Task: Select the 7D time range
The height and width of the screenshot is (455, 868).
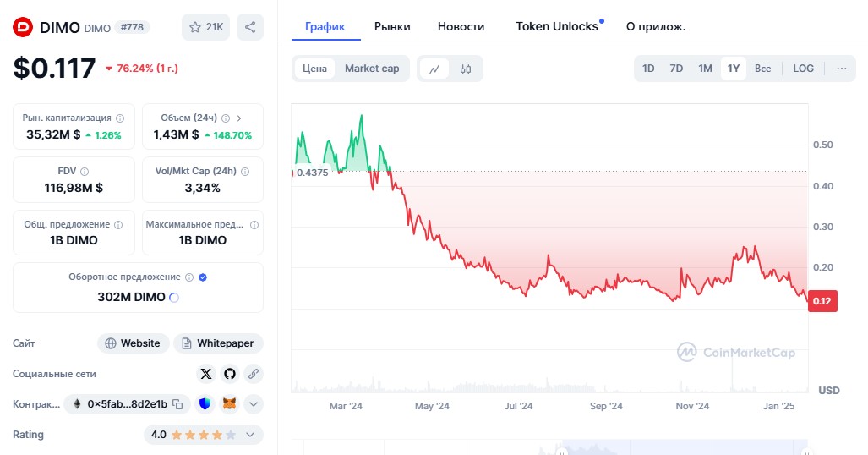Action: pos(676,69)
